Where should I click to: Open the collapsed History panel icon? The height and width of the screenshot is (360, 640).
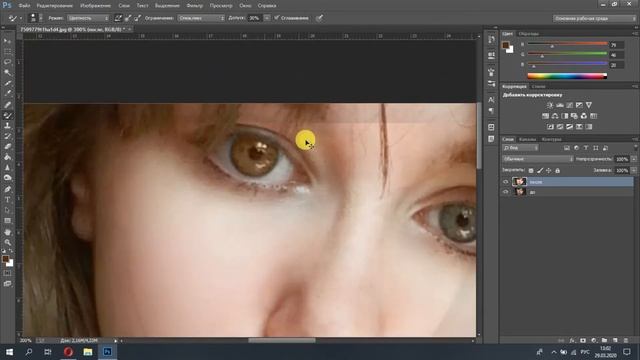[x=491, y=40]
